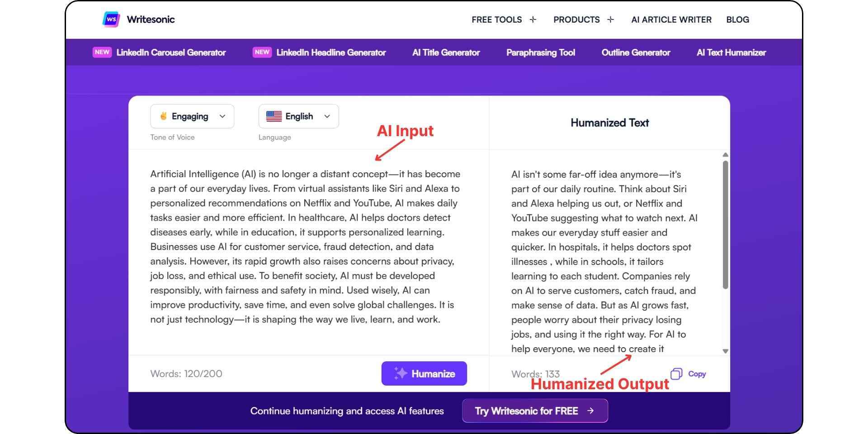Click the 'Tone of Voice' label
This screenshot has width=868, height=434.
point(172,137)
